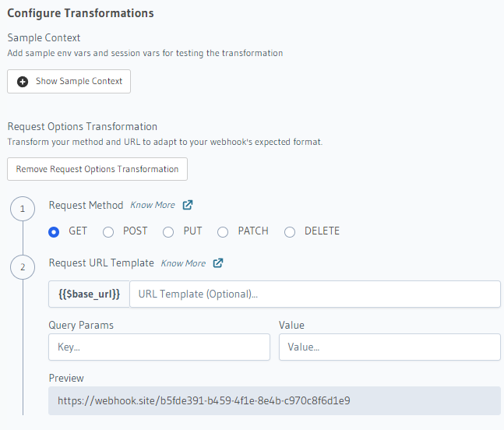The image size is (504, 430).
Task: Click the Configure Transformations heading
Action: (80, 13)
